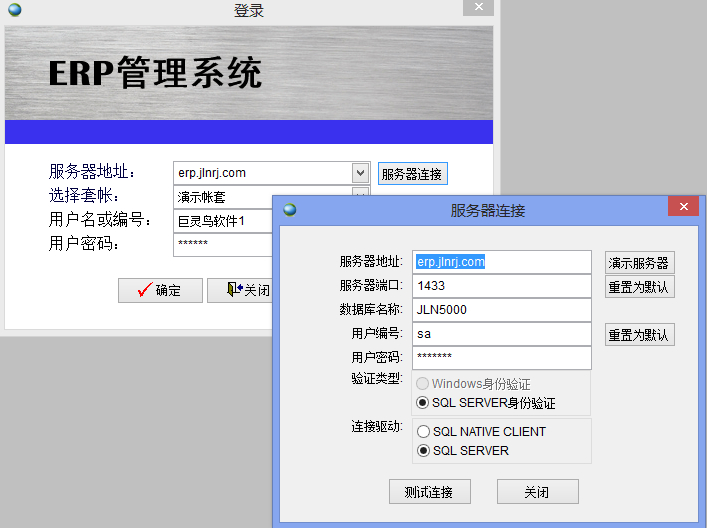Click 关闭 at the bottom of 服务器连接 dialog

tap(537, 492)
